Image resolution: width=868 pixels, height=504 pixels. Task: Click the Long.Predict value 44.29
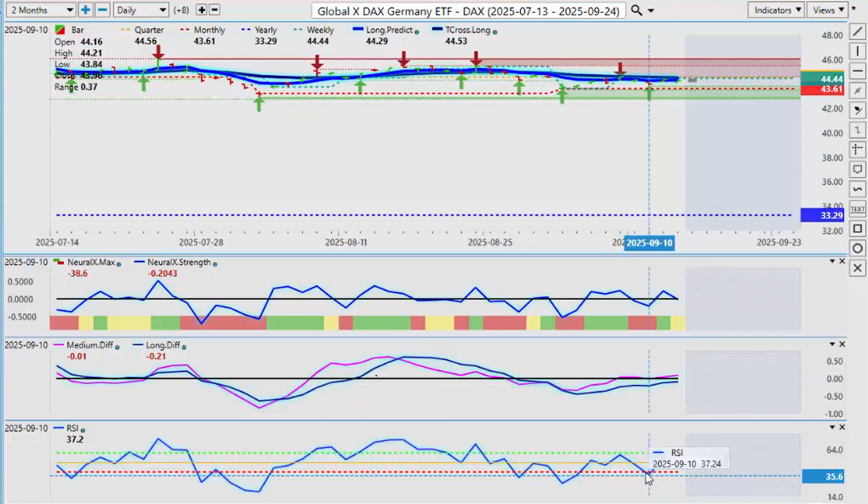(x=377, y=41)
